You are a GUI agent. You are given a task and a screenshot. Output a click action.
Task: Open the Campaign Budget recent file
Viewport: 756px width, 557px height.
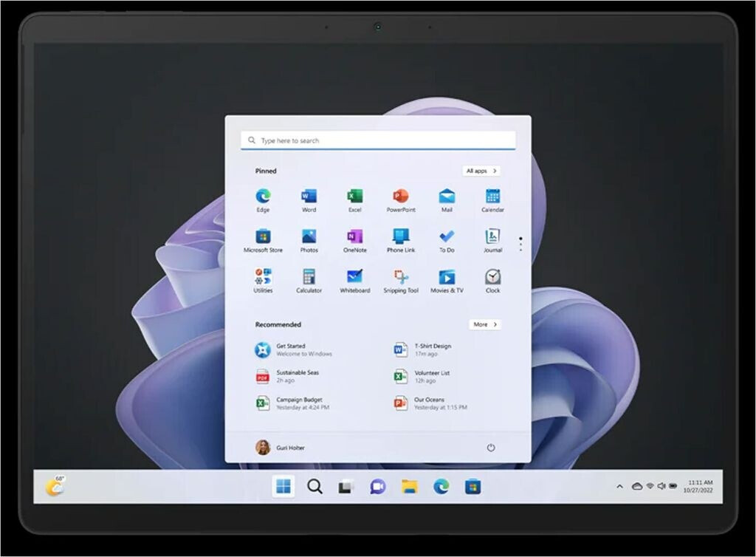coord(292,403)
